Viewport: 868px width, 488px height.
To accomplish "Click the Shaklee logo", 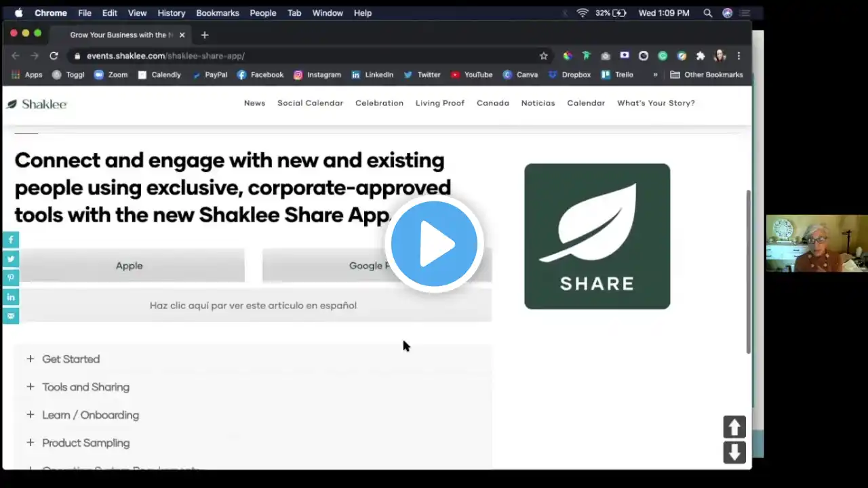I will tap(37, 104).
